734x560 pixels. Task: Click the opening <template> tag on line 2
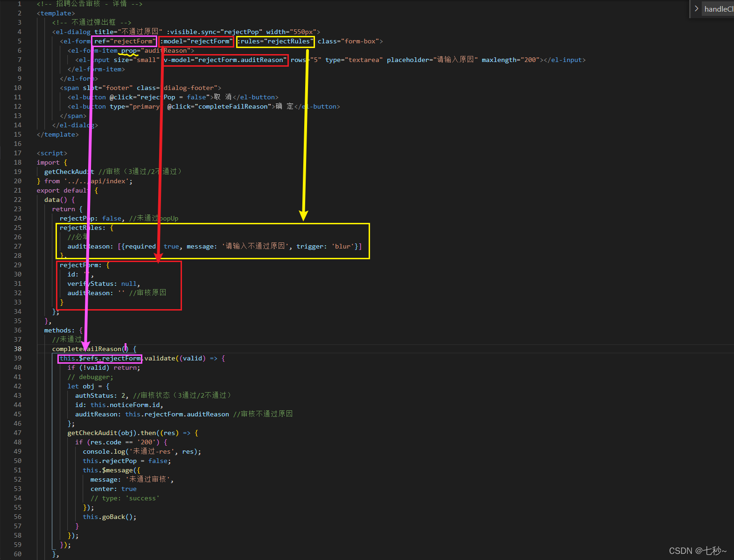coord(56,13)
